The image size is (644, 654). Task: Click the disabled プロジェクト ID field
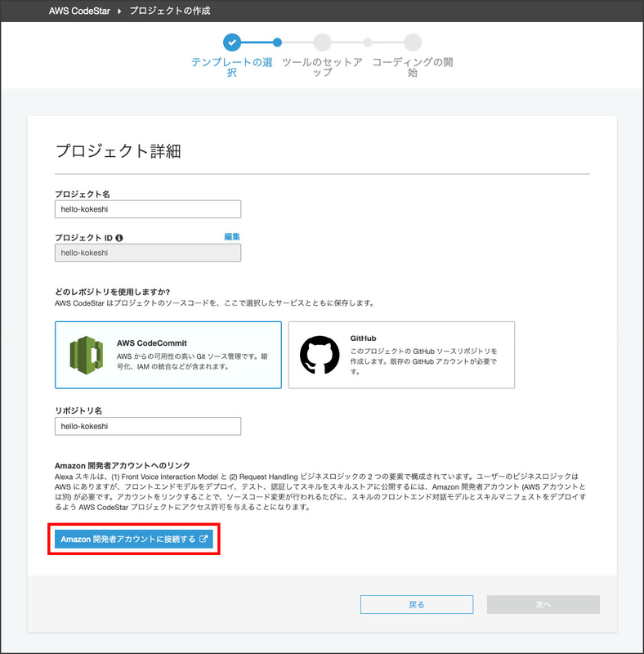(148, 253)
